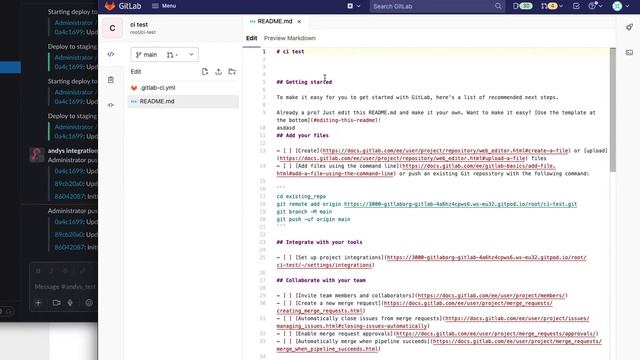
Task: Toggle bold in Slack composer
Action: 38,271
